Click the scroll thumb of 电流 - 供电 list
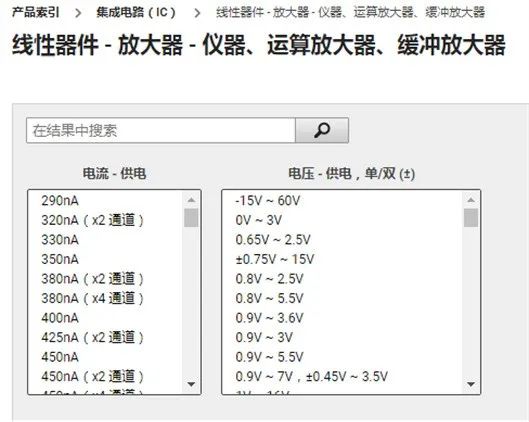The height and width of the screenshot is (422, 529). [x=191, y=218]
